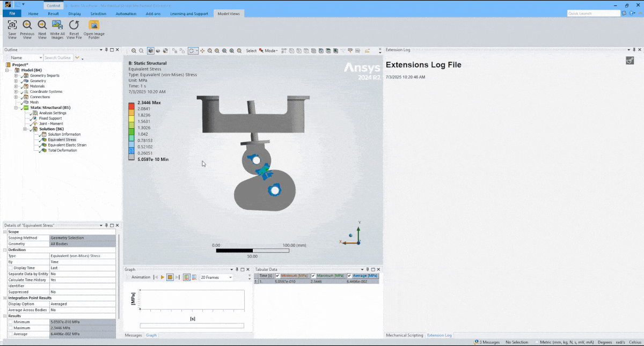The height and width of the screenshot is (346, 644).
Task: Click the Reset View File icon
Action: (x=74, y=26)
